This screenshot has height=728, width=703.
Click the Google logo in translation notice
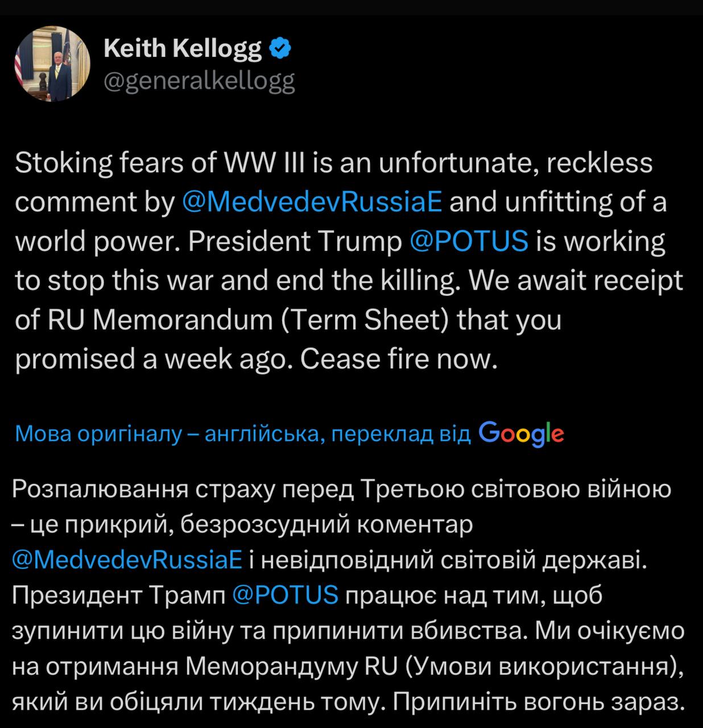coord(521,434)
